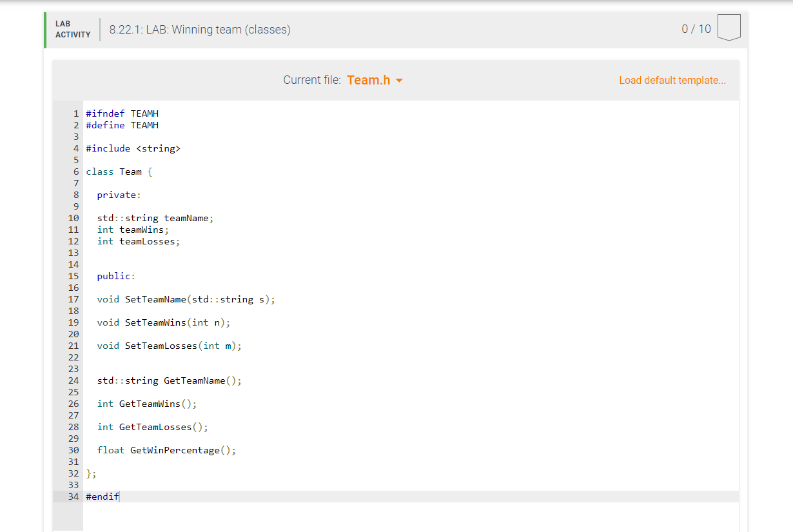Click the GetWinPercentage function line

[166, 450]
